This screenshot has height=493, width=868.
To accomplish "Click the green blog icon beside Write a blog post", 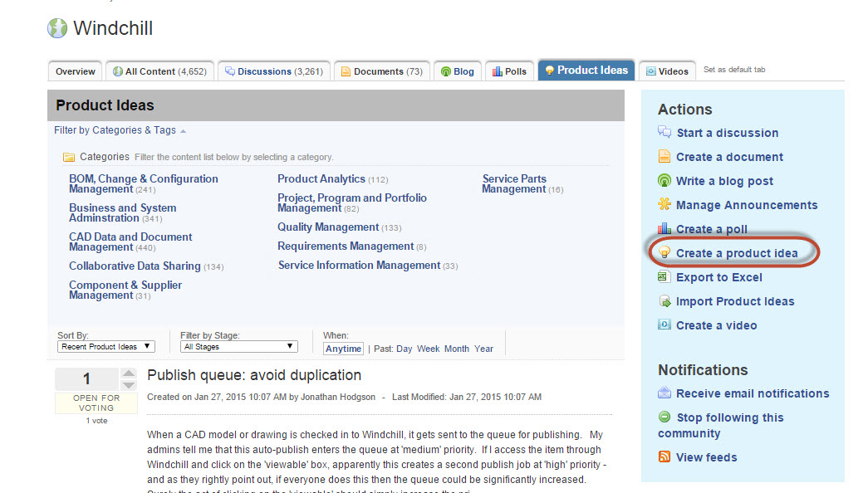I will click(664, 180).
